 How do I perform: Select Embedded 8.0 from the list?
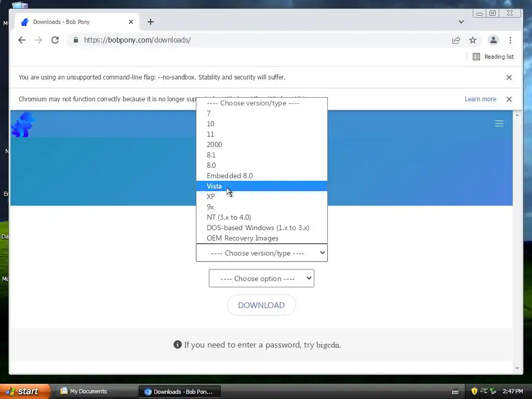(262, 176)
